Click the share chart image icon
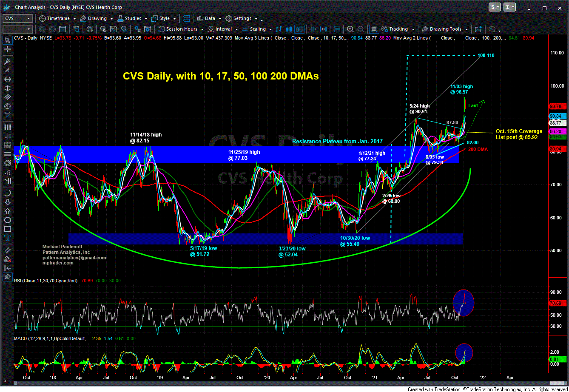 pyautogui.click(x=478, y=29)
